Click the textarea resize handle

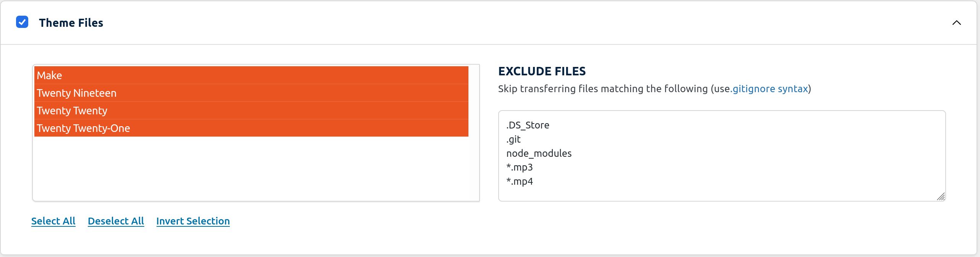coord(941,197)
